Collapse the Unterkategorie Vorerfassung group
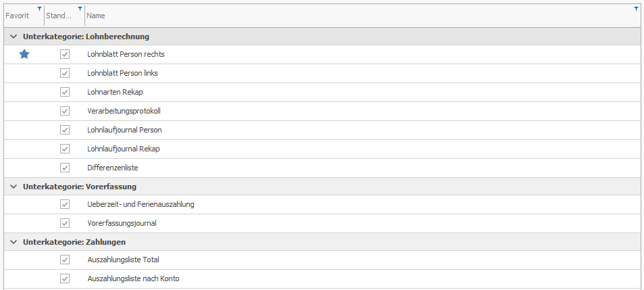 coord(14,187)
